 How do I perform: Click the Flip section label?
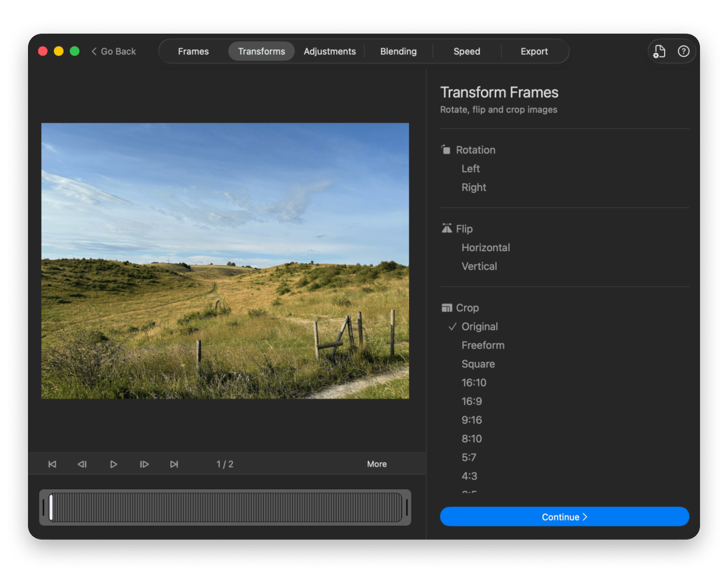click(464, 229)
